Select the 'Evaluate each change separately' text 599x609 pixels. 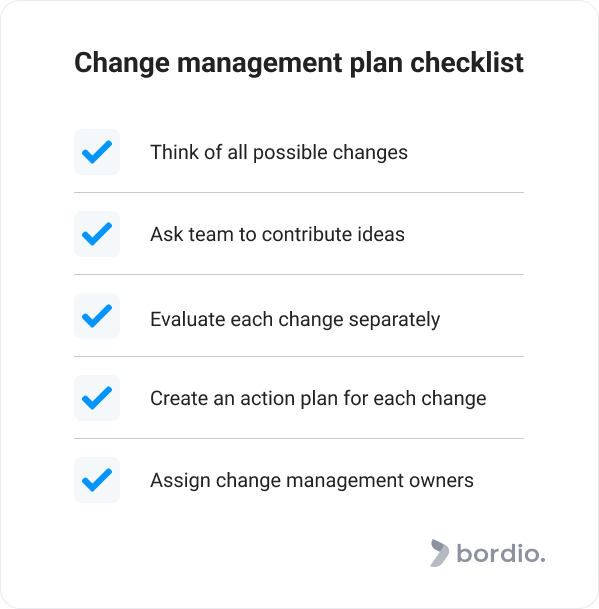pos(295,320)
